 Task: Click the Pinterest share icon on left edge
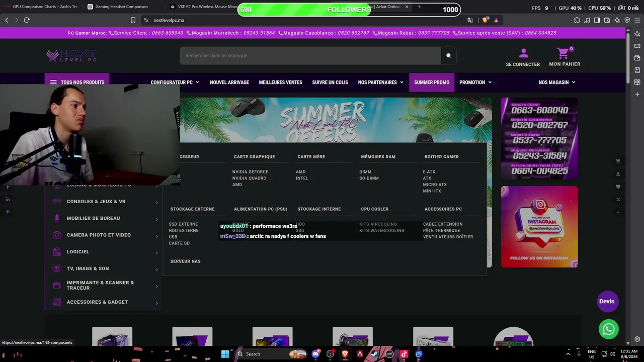point(8,212)
